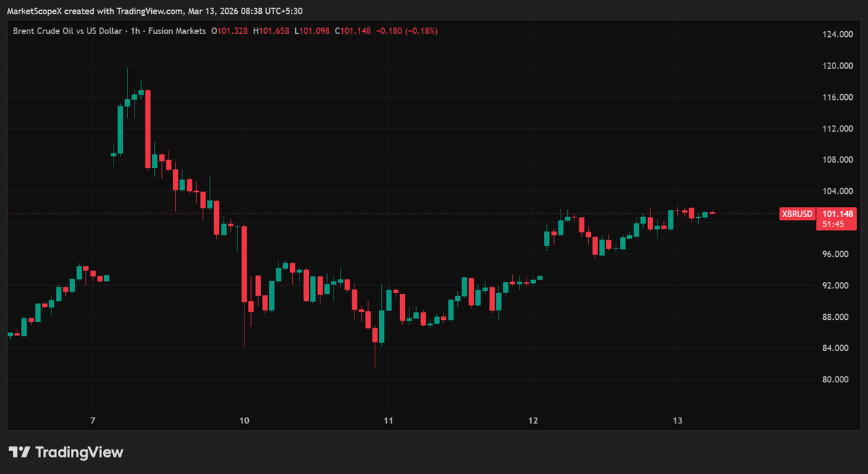Click the TradingView logo
Screen dimensions: 868x474
66,452
